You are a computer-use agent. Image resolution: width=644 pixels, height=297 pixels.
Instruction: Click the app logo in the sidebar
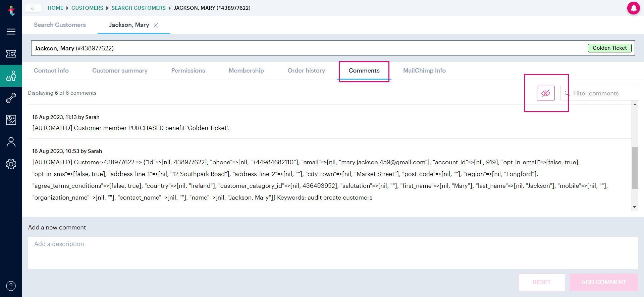[x=11, y=10]
